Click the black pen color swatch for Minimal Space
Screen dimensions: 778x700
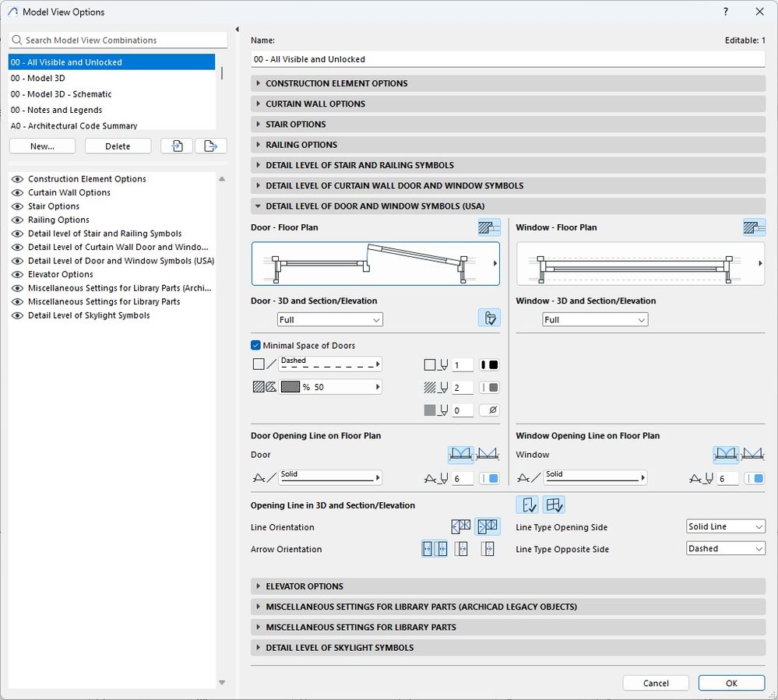489,365
